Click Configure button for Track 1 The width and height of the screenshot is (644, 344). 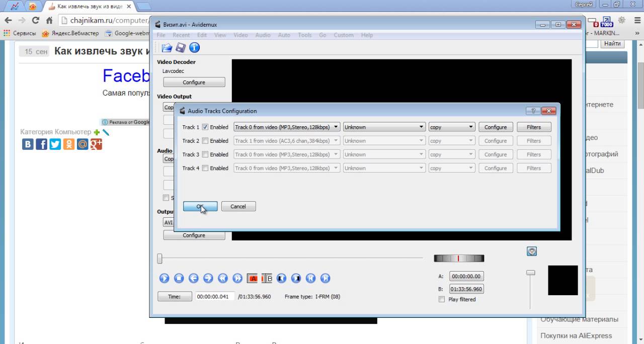(496, 127)
